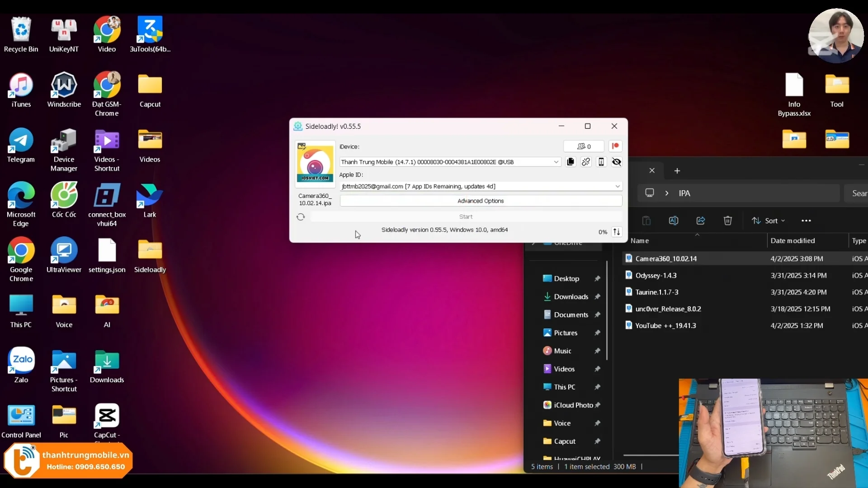The image size is (868, 488).
Task: Click the Tool folder on desktop
Action: click(x=837, y=90)
